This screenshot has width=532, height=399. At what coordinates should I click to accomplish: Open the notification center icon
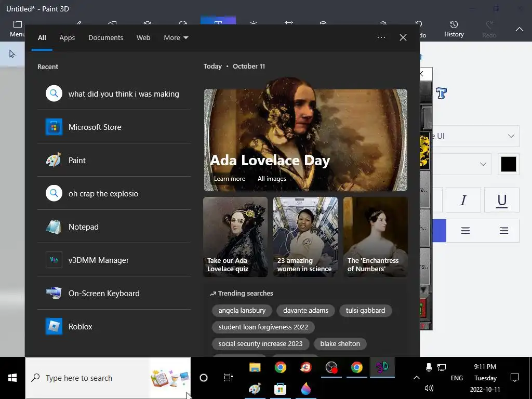pyautogui.click(x=515, y=378)
